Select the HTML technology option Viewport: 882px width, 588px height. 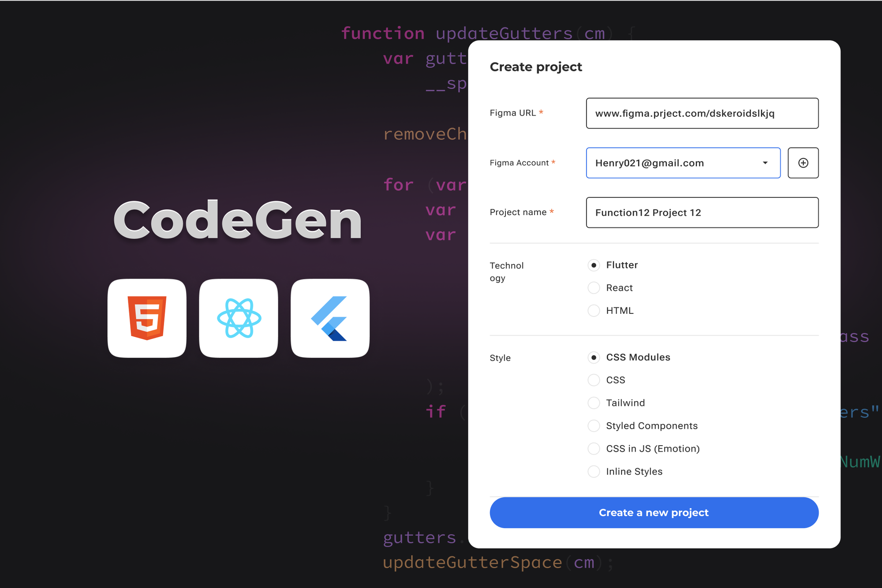tap(594, 311)
